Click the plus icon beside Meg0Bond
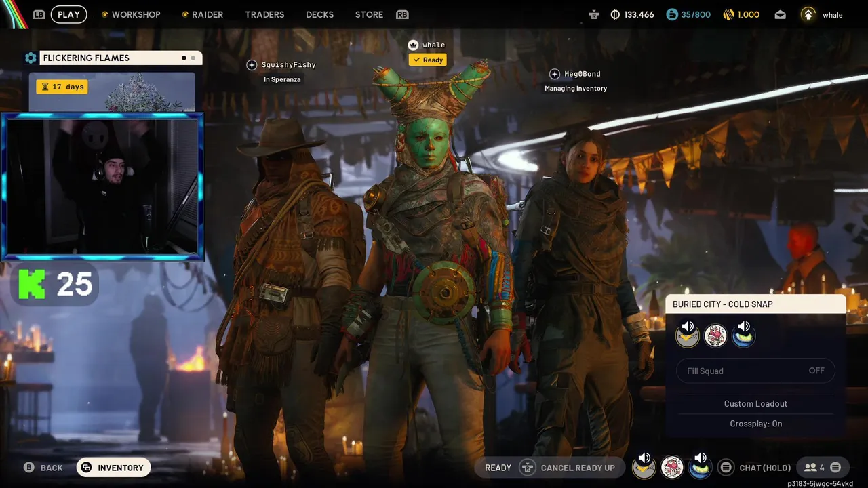The height and width of the screenshot is (488, 868). pyautogui.click(x=555, y=74)
